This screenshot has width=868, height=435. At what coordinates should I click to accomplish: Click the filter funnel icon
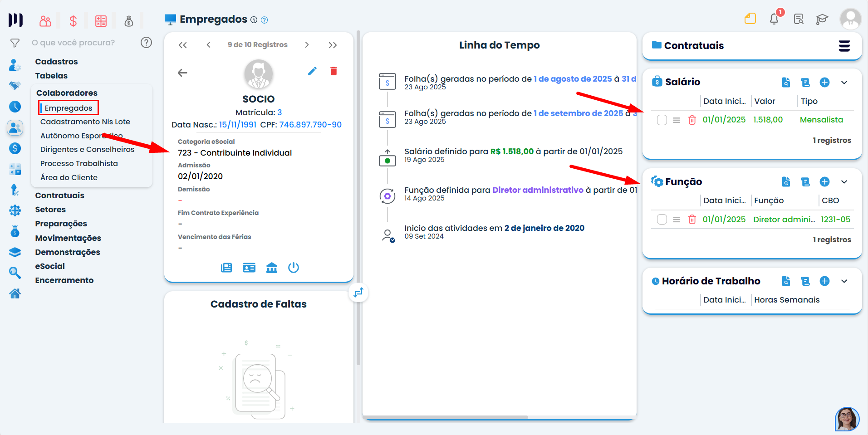(x=15, y=43)
